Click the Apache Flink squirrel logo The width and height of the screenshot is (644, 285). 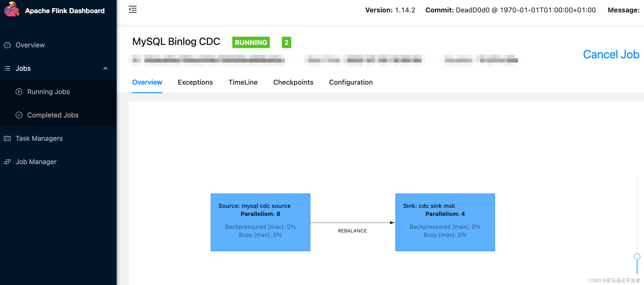point(12,9)
